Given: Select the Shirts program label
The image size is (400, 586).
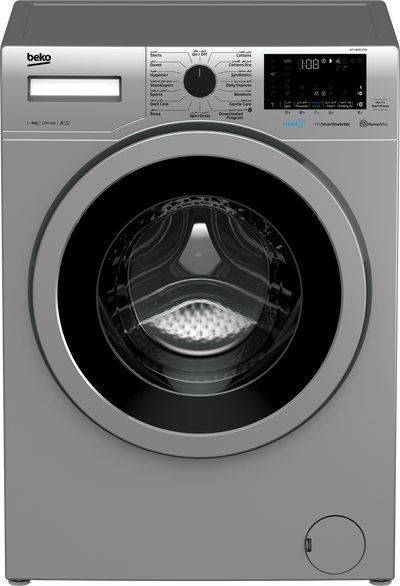Looking at the screenshot, I should (x=156, y=55).
